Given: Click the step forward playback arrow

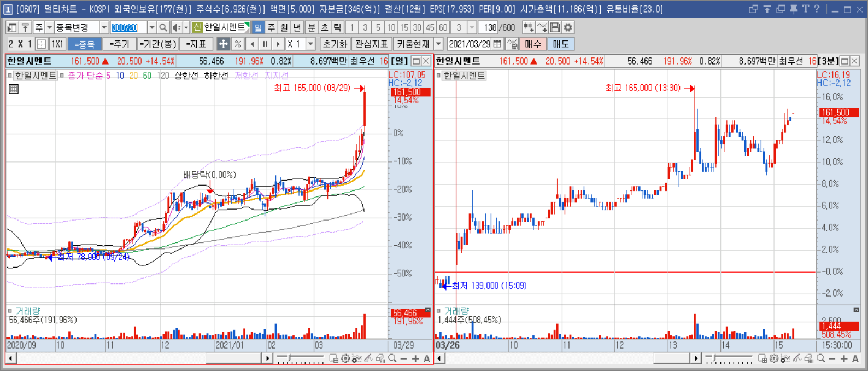Looking at the screenshot, I should pyautogui.click(x=278, y=44).
